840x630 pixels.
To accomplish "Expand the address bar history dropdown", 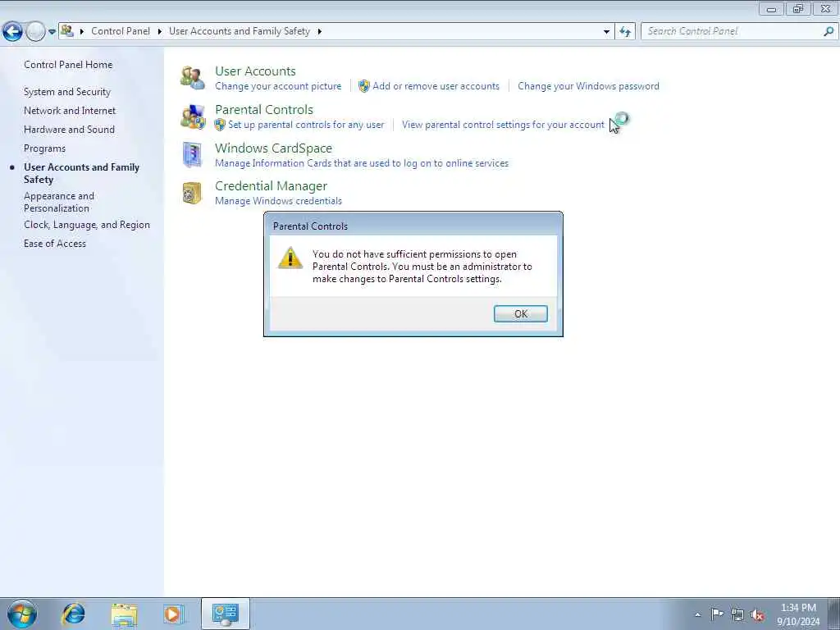I will point(606,32).
